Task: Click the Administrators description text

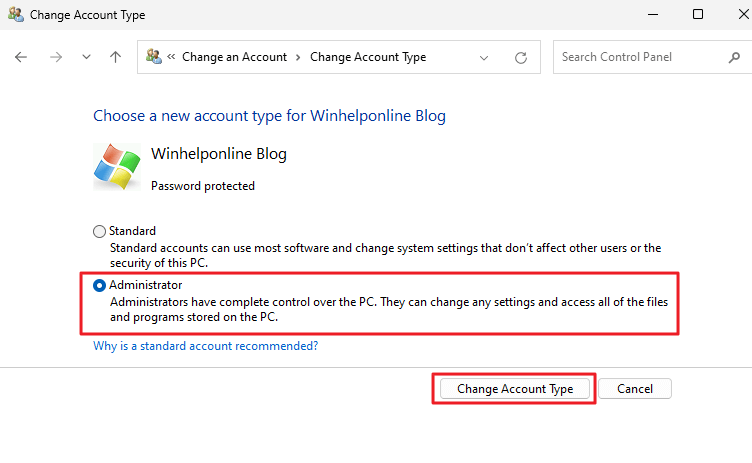Action: pos(389,309)
